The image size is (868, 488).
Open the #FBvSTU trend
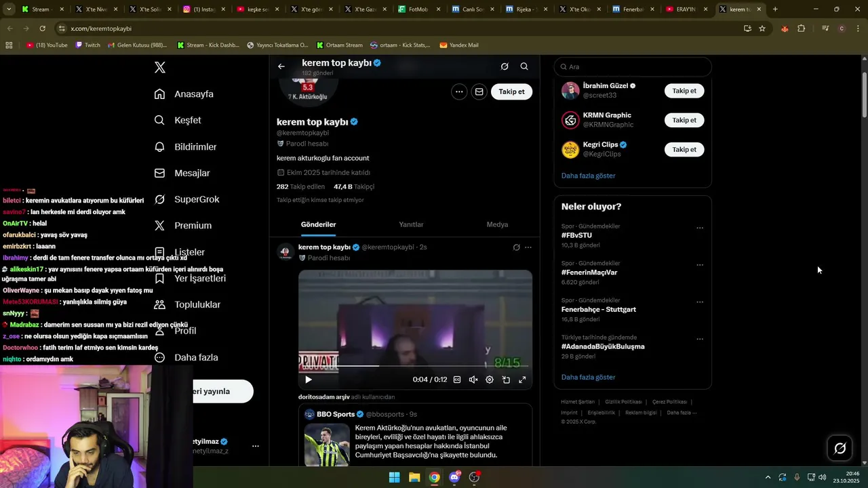pos(576,235)
